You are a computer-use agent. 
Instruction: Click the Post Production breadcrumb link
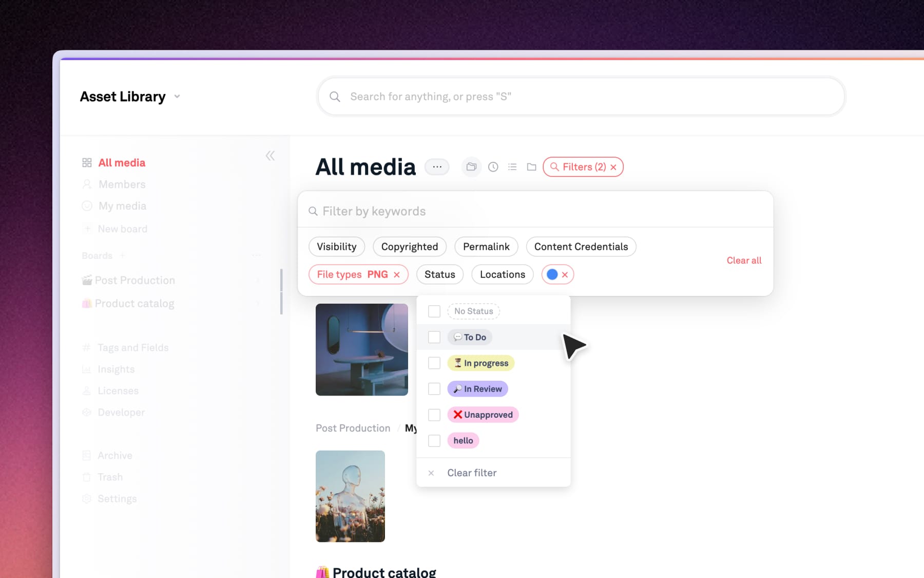point(353,428)
